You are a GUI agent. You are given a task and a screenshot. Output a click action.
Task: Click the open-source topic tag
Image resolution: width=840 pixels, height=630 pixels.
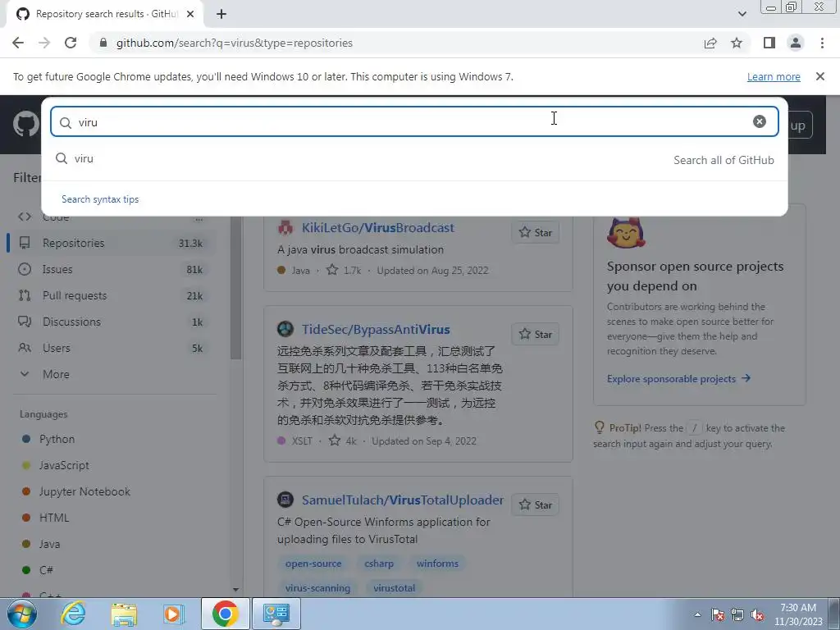[313, 564]
